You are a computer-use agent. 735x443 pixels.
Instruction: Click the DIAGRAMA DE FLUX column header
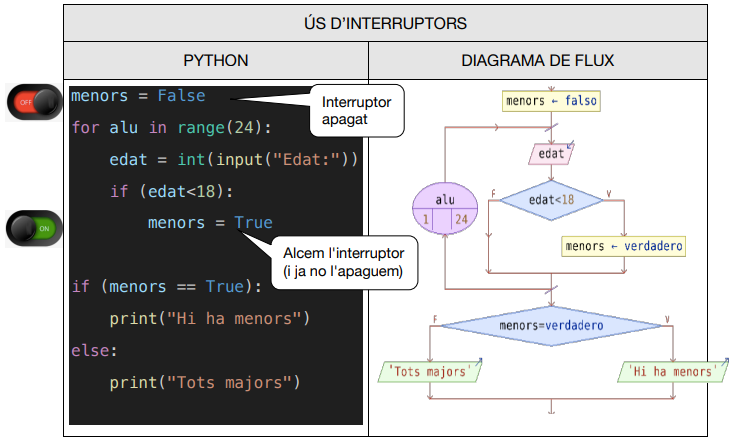(x=551, y=60)
